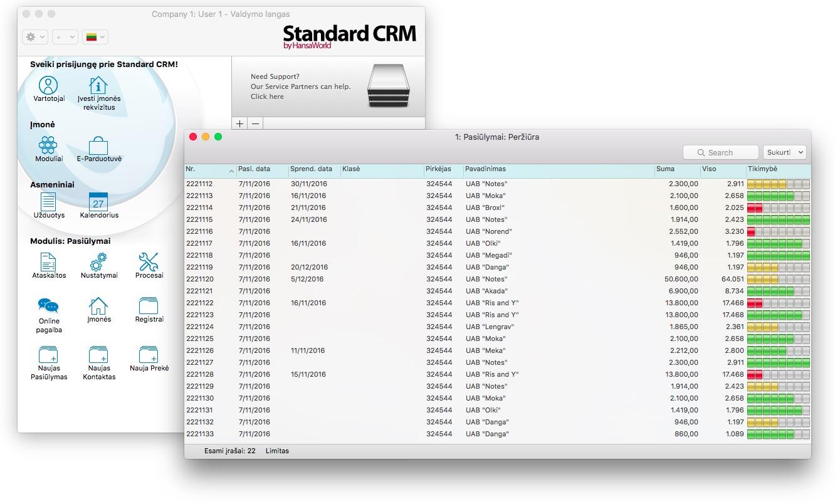Click UAB "Broxl" in the list
Image resolution: width=835 pixels, height=504 pixels.
click(485, 207)
